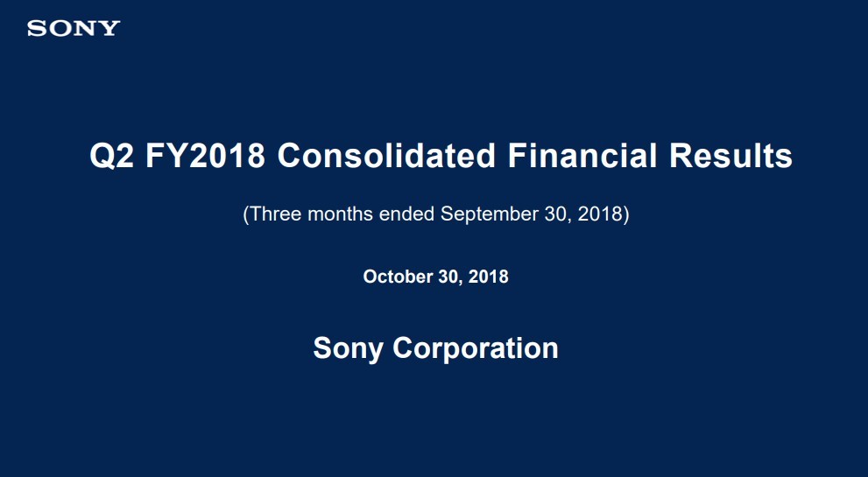Click 2018 inside the subtitle parentheses
This screenshot has height=477, width=868.
click(600, 214)
